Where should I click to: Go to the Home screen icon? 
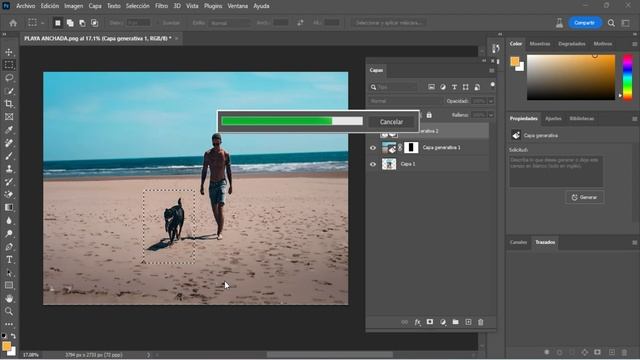[13, 23]
